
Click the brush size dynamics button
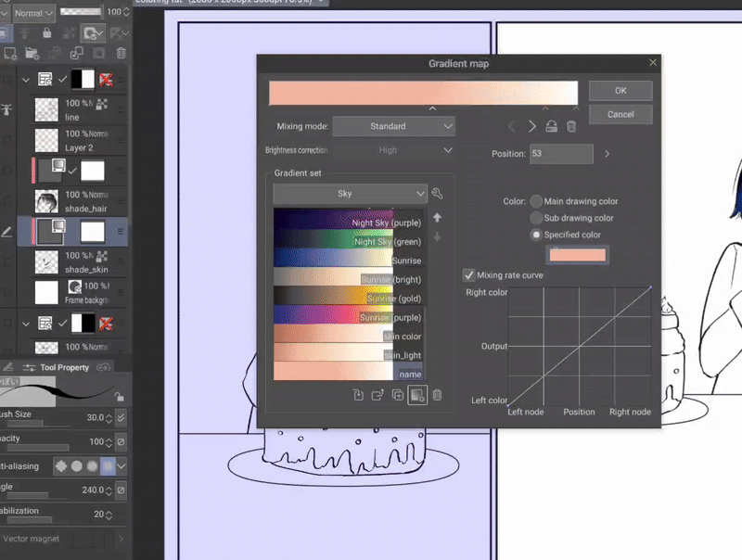pos(122,417)
